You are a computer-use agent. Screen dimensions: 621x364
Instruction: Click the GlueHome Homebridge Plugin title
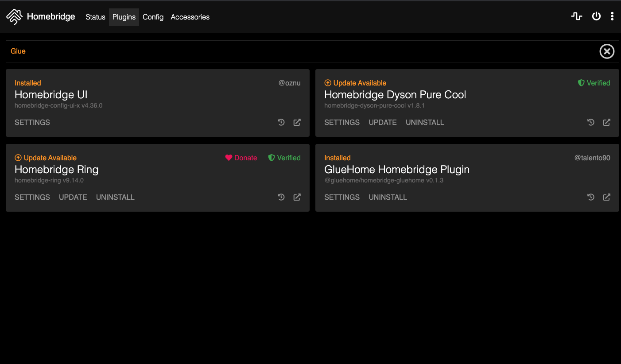pyautogui.click(x=397, y=170)
